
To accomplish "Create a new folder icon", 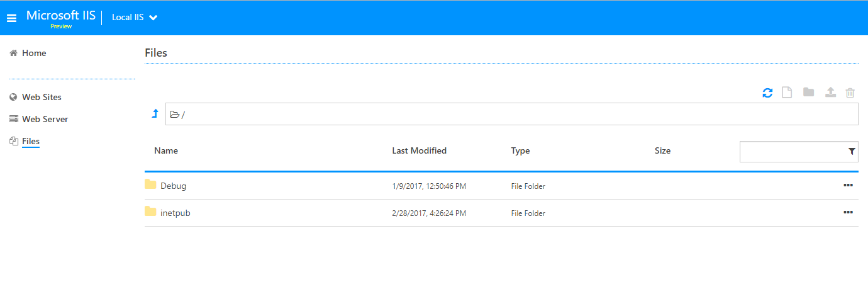I will [809, 93].
